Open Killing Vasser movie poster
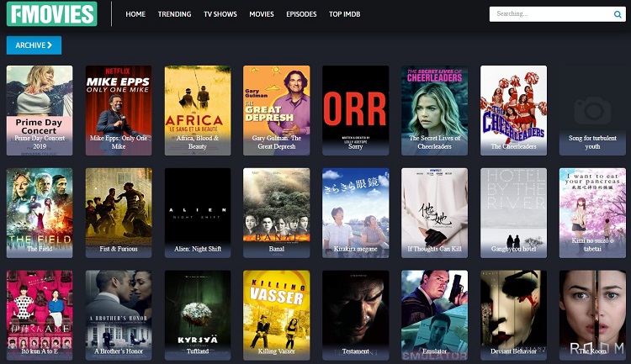Image resolution: width=631 pixels, height=364 pixels. tap(277, 315)
